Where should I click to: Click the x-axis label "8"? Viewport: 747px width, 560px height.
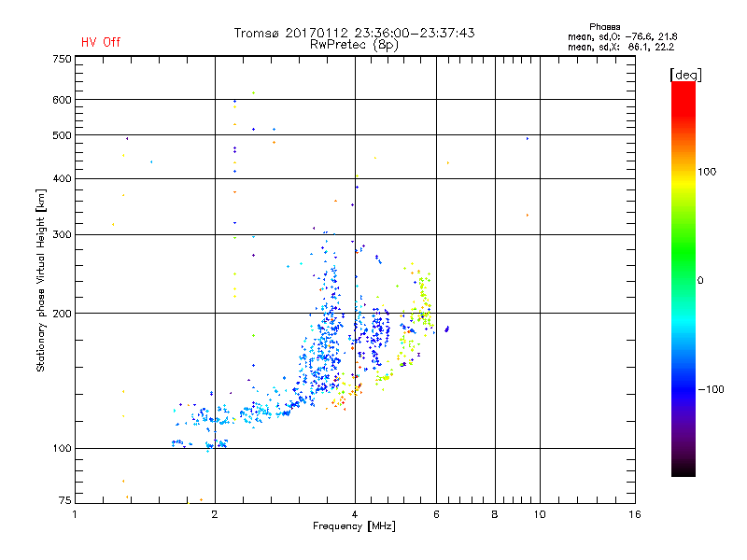(495, 514)
